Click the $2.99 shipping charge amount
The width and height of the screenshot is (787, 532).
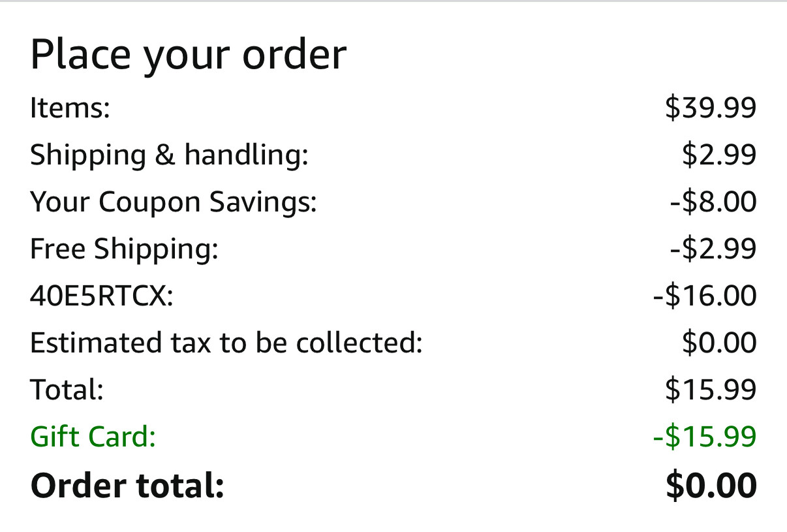719,155
